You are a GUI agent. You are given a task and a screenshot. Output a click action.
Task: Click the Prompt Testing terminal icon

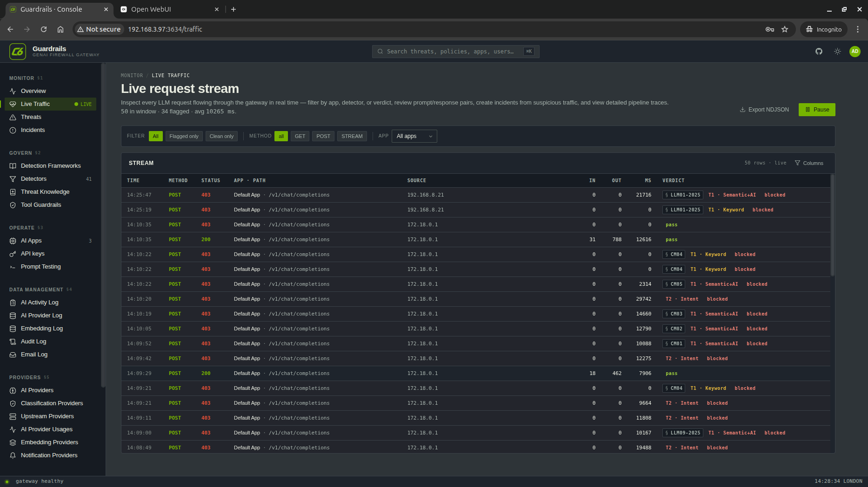tap(13, 267)
